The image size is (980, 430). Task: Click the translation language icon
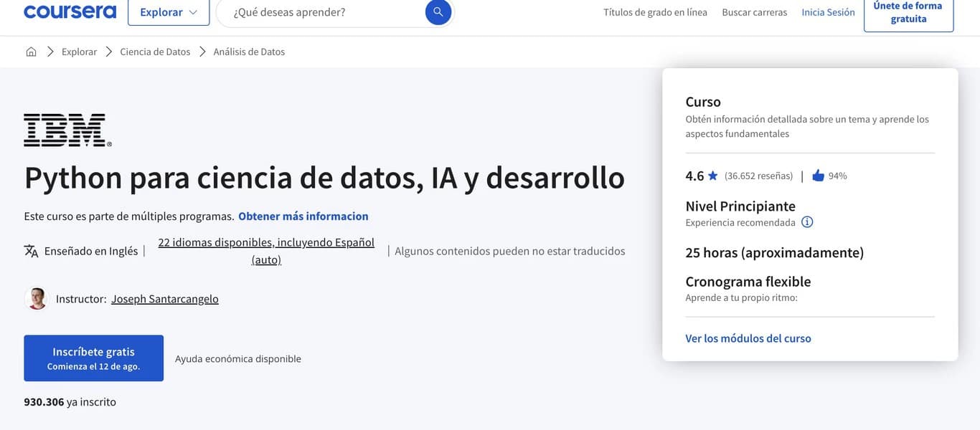(x=31, y=251)
